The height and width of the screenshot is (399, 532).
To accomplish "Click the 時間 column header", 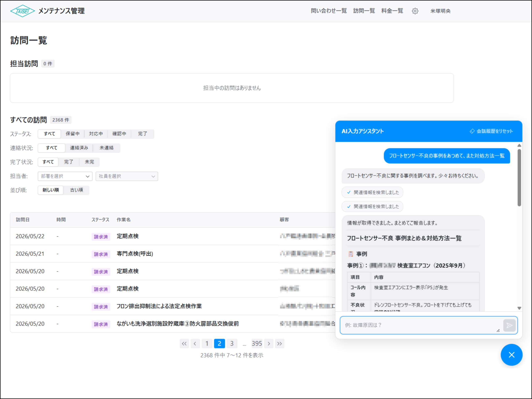I will (61, 220).
